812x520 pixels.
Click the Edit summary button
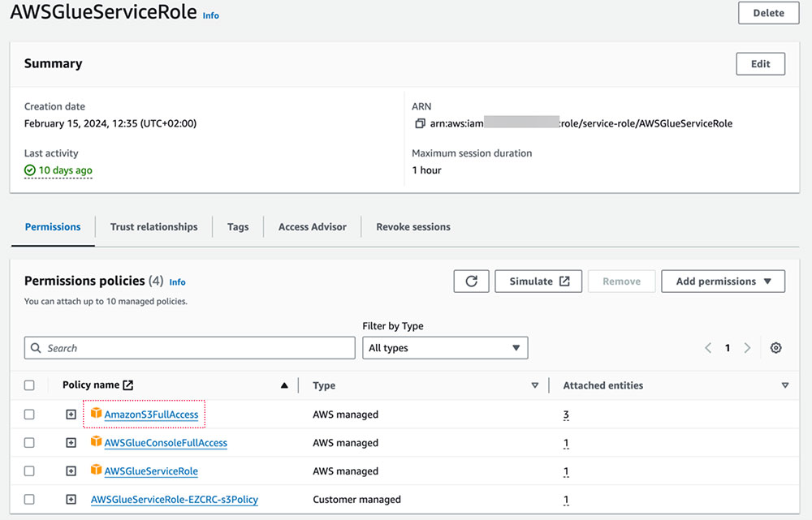(x=760, y=63)
